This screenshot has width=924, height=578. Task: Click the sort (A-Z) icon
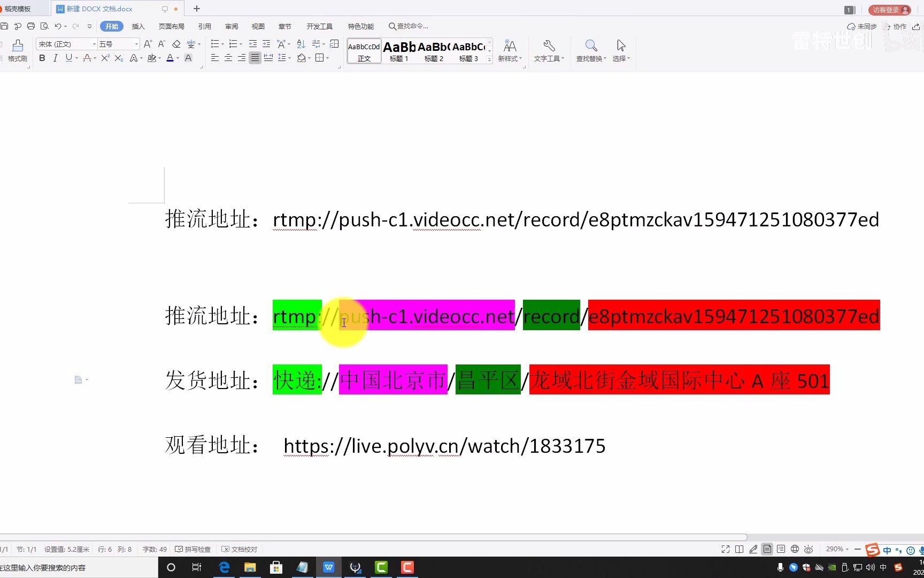tap(301, 44)
